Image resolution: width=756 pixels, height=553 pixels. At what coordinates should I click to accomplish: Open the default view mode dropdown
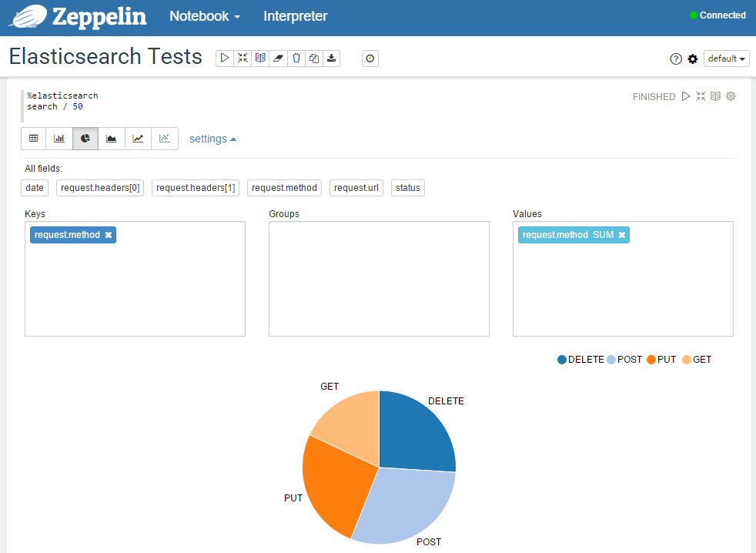[726, 59]
